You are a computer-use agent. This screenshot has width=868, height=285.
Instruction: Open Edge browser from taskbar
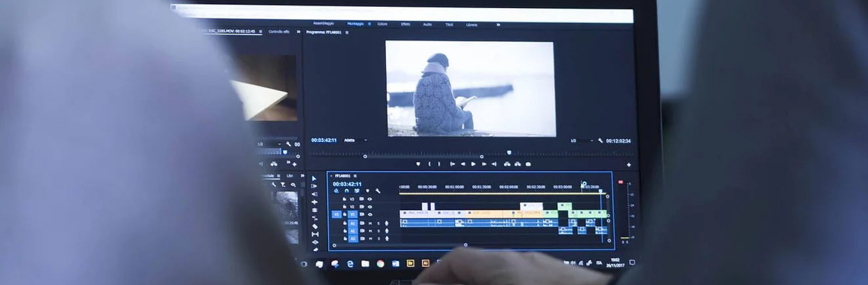coord(350,264)
